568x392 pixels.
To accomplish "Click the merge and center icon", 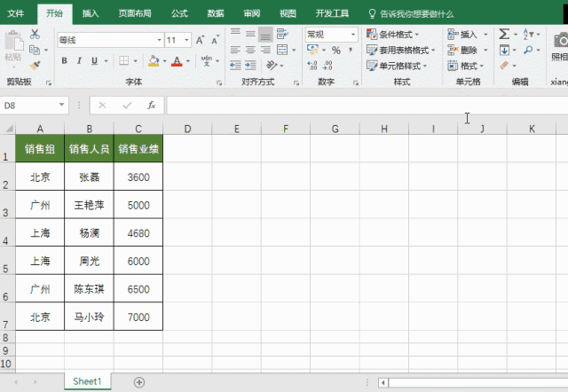I will click(x=282, y=50).
